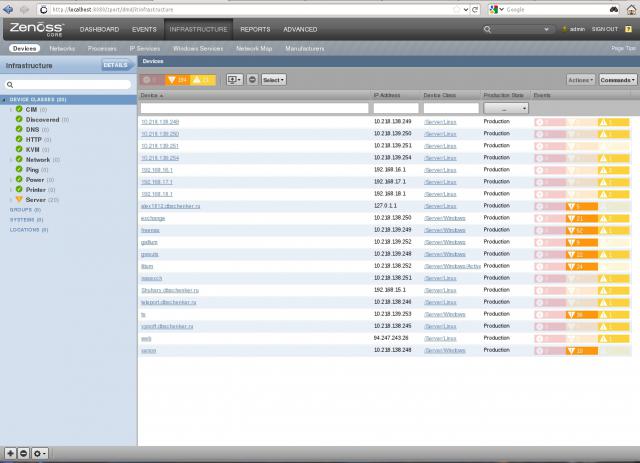Screen dimensions: 640x463
Task: Open the Production State filter combo box
Action: pos(506,108)
